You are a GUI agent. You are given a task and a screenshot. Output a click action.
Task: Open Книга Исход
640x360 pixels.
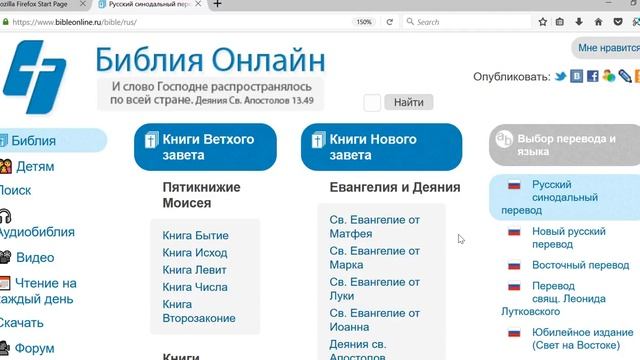coord(195,253)
